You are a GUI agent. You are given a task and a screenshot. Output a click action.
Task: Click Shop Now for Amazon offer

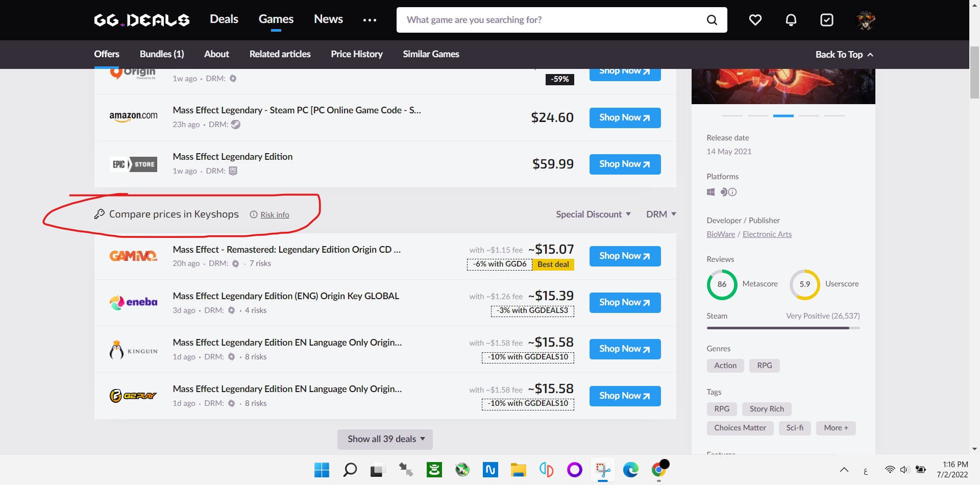[x=625, y=118]
